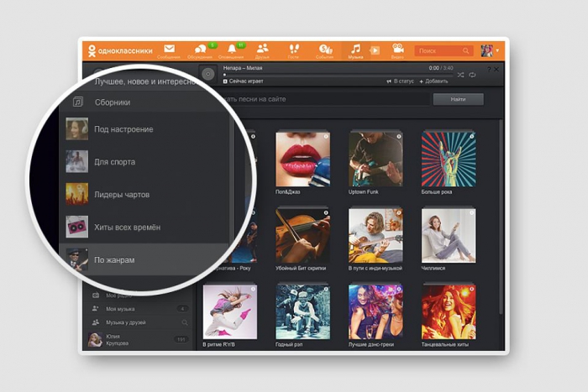Screen dimensions: 588x392
Task: Click the time display 0:00 / 3:40
Action: pyautogui.click(x=441, y=68)
